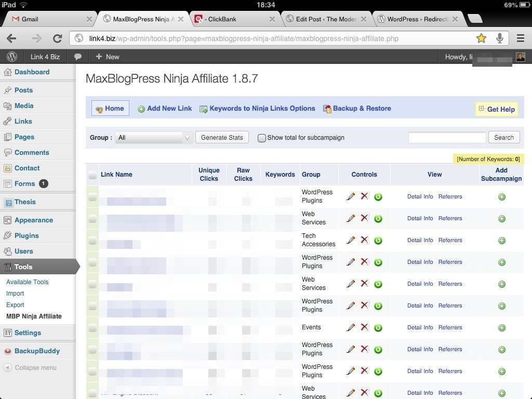
Task: Open the Import submenu item
Action: (x=15, y=294)
